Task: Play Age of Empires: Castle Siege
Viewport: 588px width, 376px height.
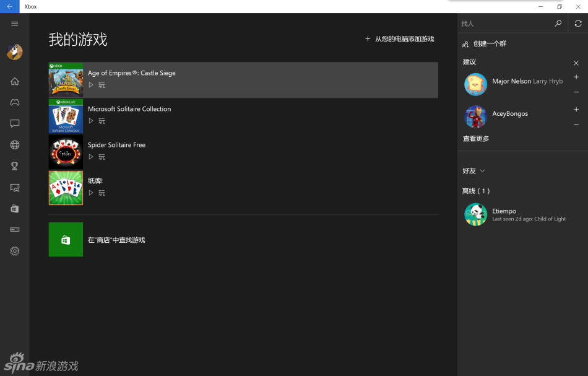Action: (x=97, y=85)
